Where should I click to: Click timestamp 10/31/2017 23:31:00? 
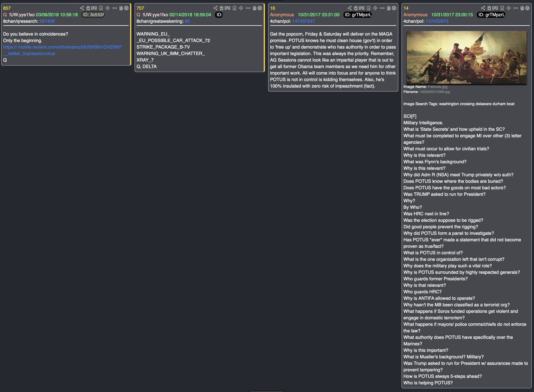point(319,15)
